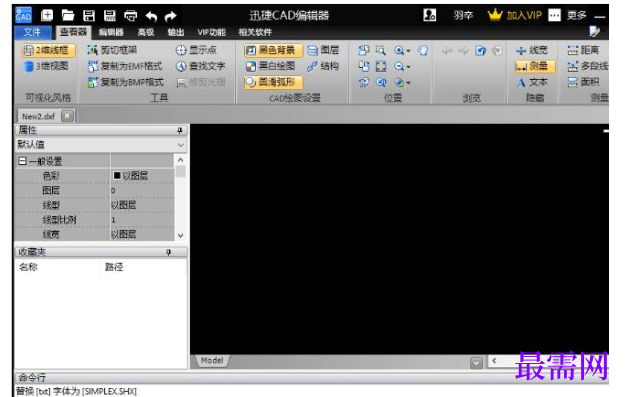Viewport: 627px width, 397px height.
Task: Open the zoom-in dropdown arrow
Action: [x=408, y=51]
